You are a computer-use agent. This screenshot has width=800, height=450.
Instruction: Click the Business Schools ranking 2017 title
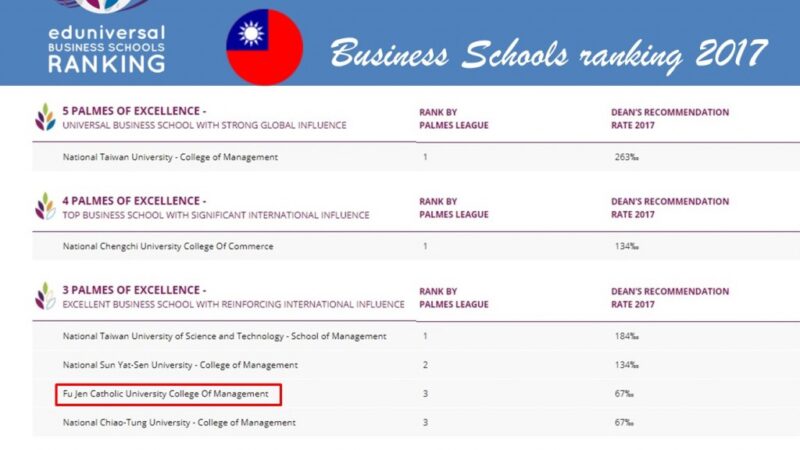tap(549, 49)
